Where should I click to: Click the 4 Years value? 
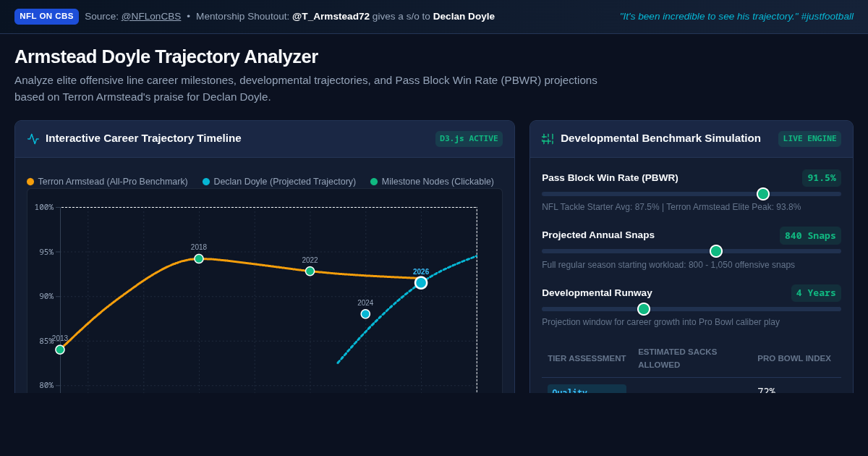[x=816, y=293]
